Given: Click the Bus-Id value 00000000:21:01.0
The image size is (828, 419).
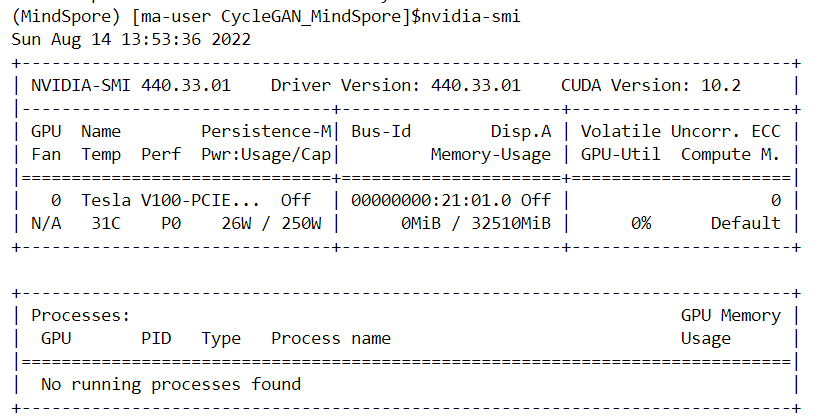Looking at the screenshot, I should (x=420, y=200).
